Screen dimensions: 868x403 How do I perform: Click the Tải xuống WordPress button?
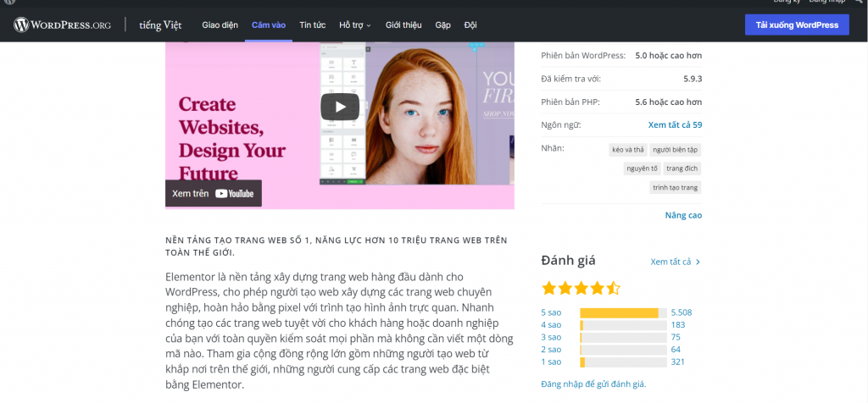[797, 25]
